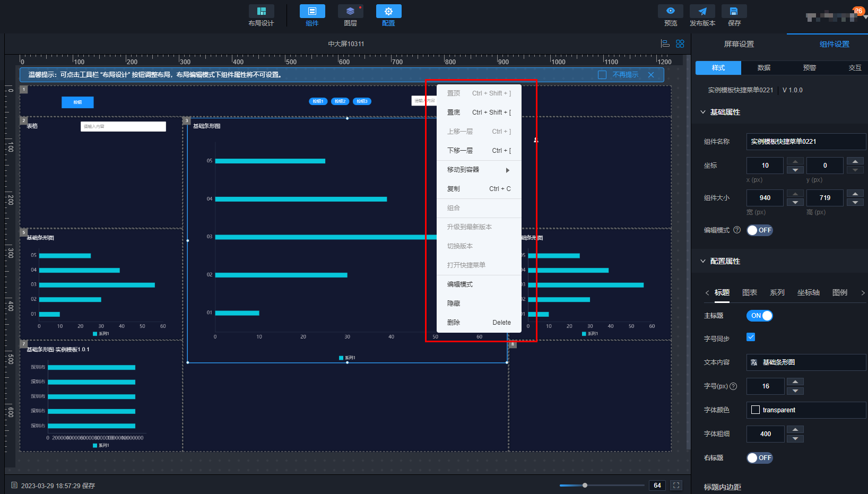Expand the 移动到容器 submenu arrow
Image resolution: width=868 pixels, height=494 pixels.
pyautogui.click(x=508, y=170)
